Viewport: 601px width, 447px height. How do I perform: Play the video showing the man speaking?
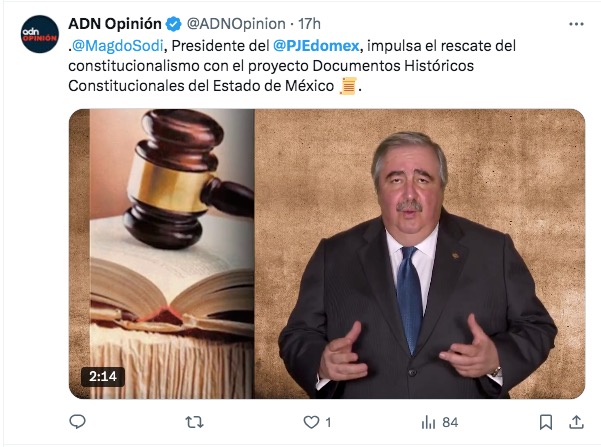(420, 254)
